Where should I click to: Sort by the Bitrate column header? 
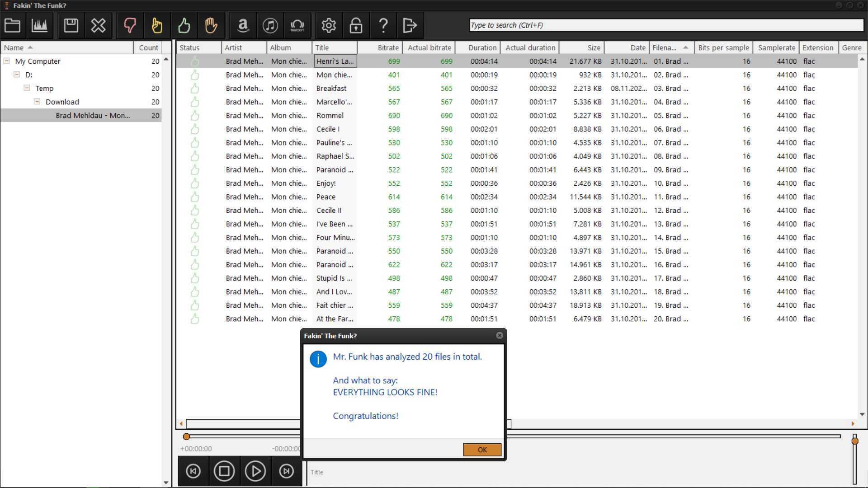(388, 47)
